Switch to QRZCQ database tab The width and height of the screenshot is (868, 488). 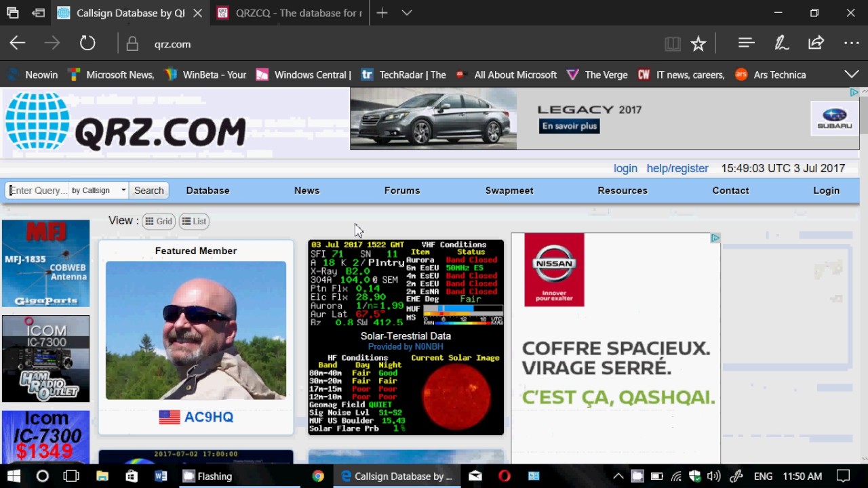tap(291, 13)
